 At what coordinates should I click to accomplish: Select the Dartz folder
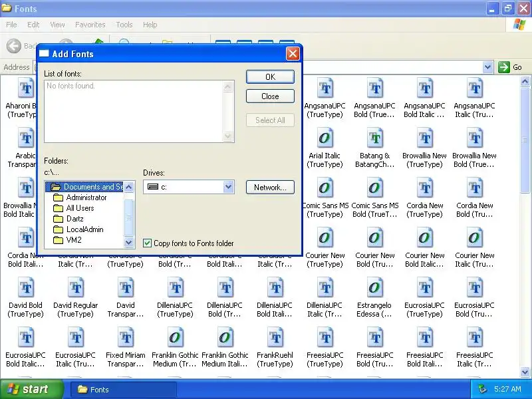click(68, 219)
